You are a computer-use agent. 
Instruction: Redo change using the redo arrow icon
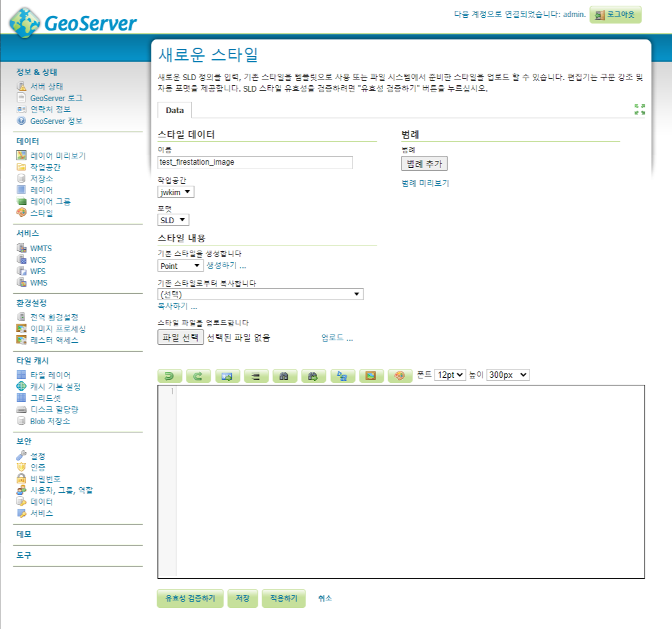tap(199, 375)
